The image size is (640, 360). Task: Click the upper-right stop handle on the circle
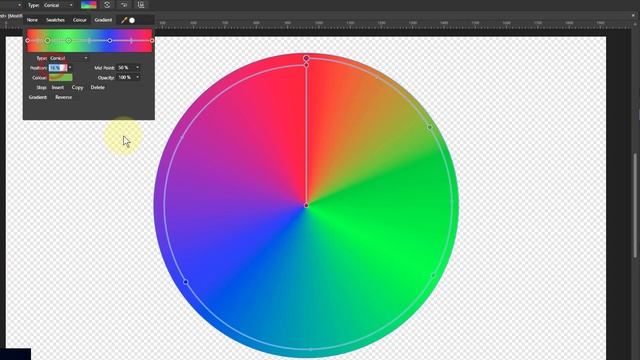[429, 127]
